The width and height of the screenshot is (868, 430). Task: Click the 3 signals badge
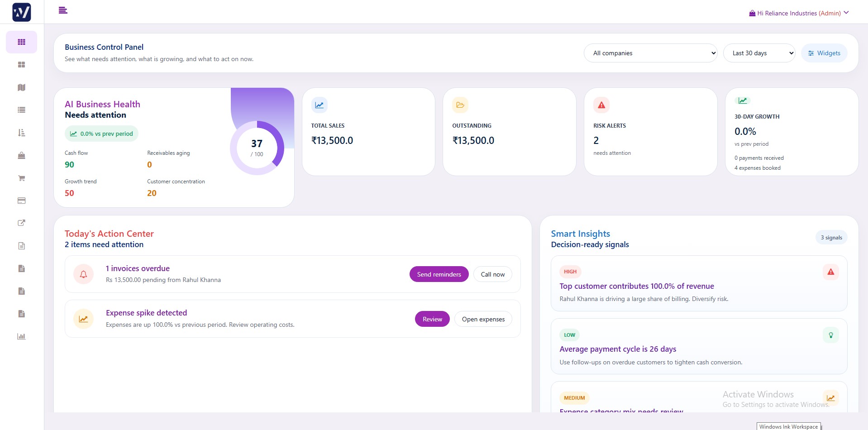point(831,238)
